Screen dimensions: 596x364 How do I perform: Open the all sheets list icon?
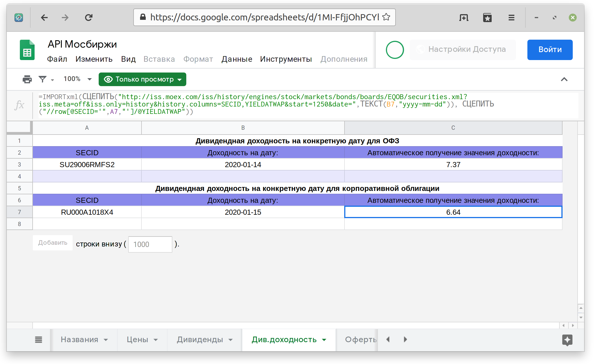pyautogui.click(x=39, y=339)
